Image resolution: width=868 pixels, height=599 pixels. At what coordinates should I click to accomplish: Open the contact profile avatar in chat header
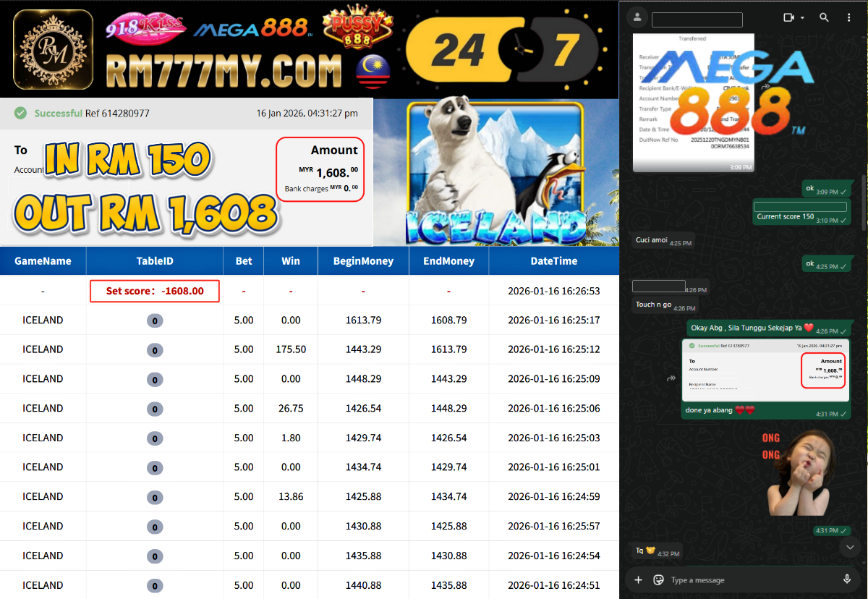[637, 17]
